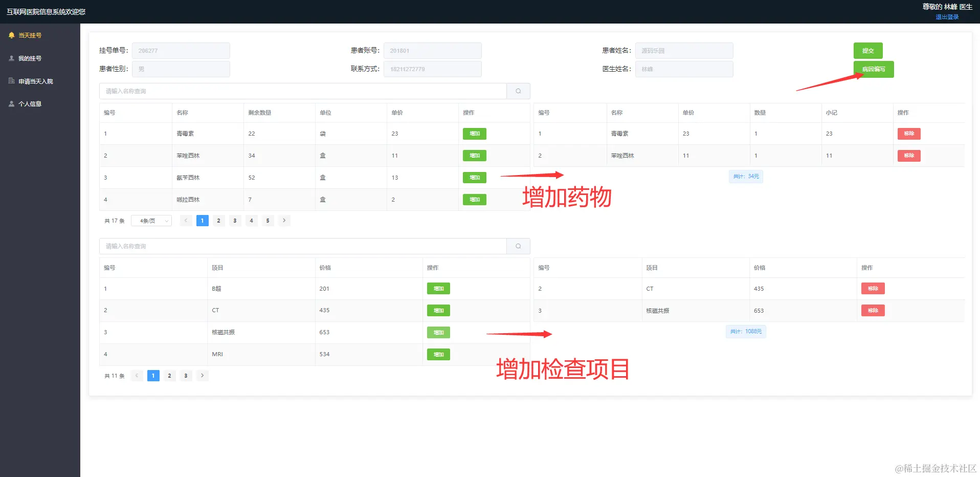Click the 挂号单号 field showing 206277
The width and height of the screenshot is (980, 477).
pyautogui.click(x=181, y=51)
